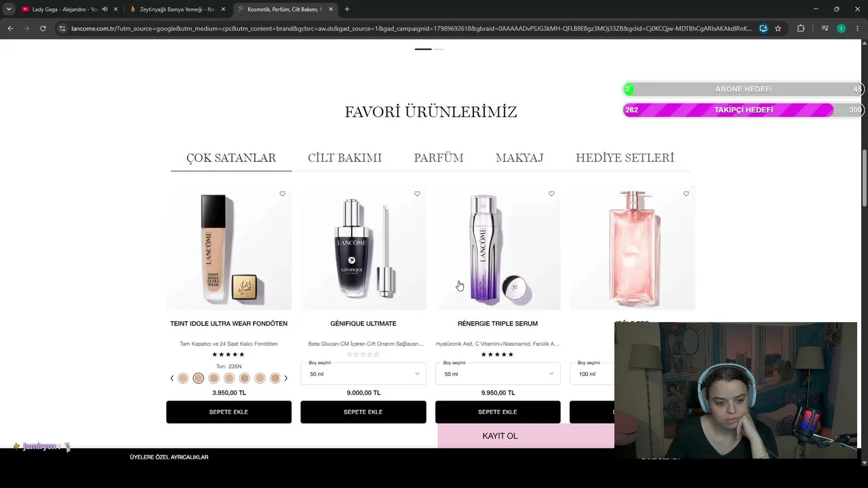
Task: Click the Génifique serum bottle image
Action: click(363, 248)
